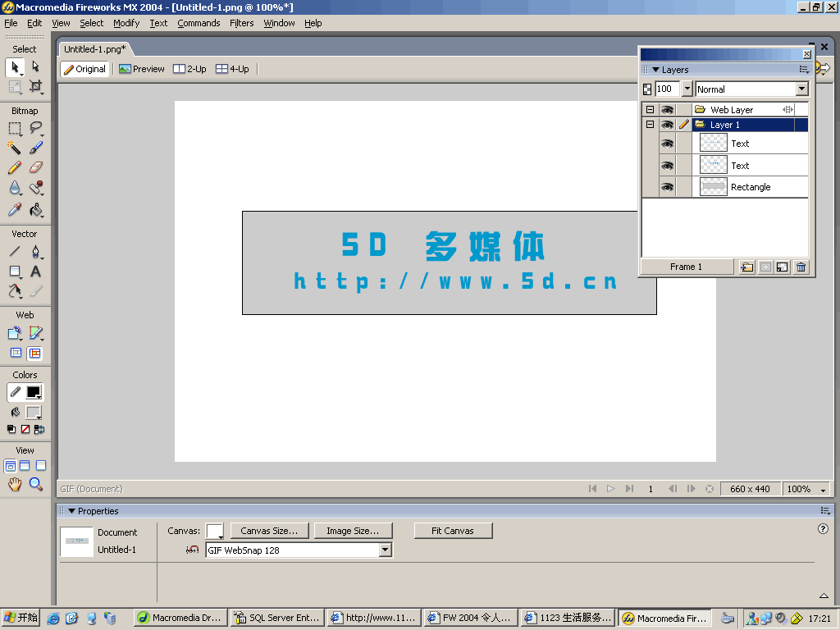Click the Image Size button
The width and height of the screenshot is (840, 630).
[353, 531]
